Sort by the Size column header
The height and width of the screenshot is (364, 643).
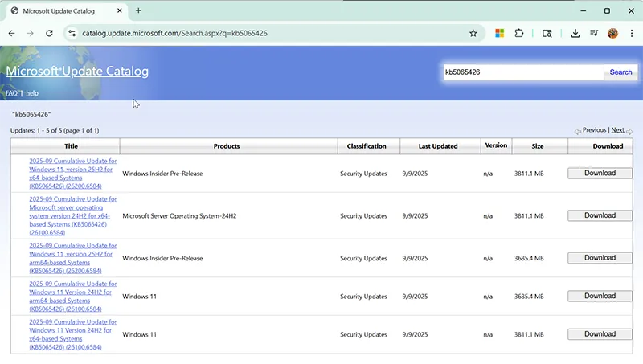point(538,146)
